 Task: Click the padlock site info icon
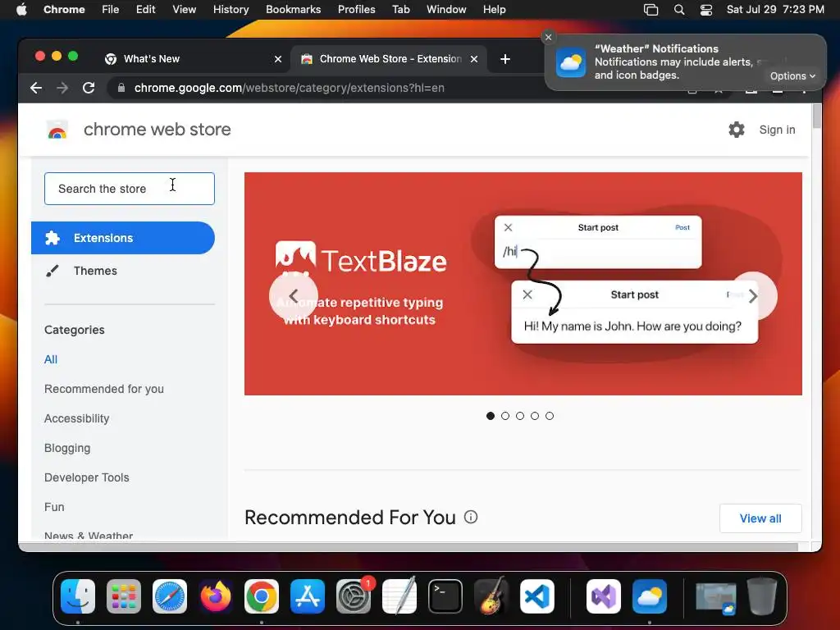[x=121, y=88]
